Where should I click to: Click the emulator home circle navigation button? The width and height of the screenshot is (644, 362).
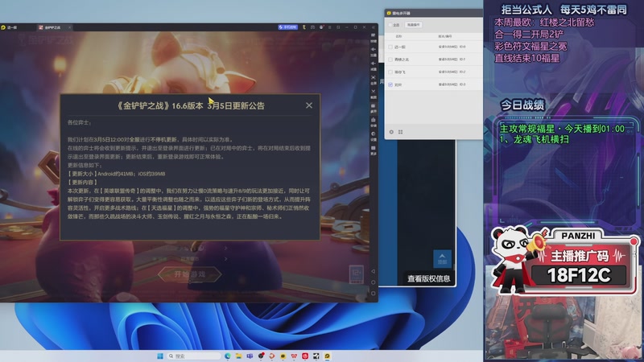(x=373, y=282)
